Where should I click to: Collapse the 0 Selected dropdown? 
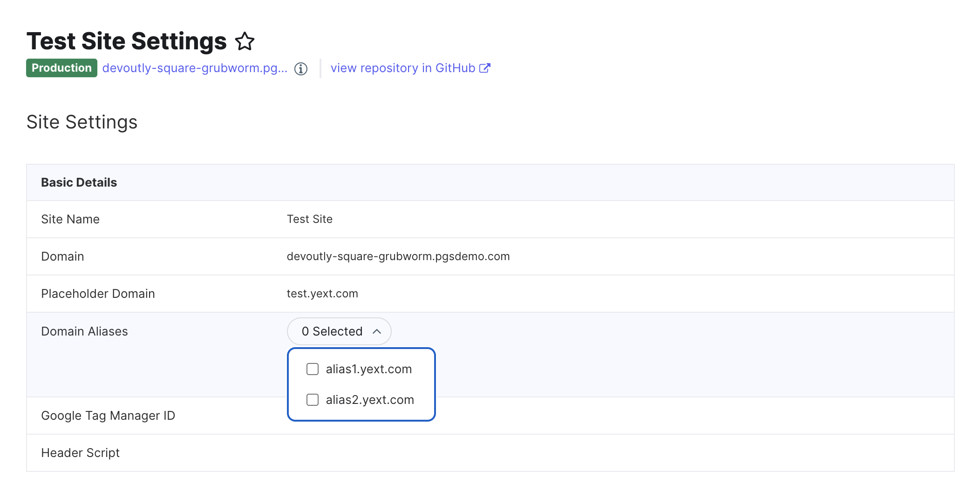pos(339,331)
